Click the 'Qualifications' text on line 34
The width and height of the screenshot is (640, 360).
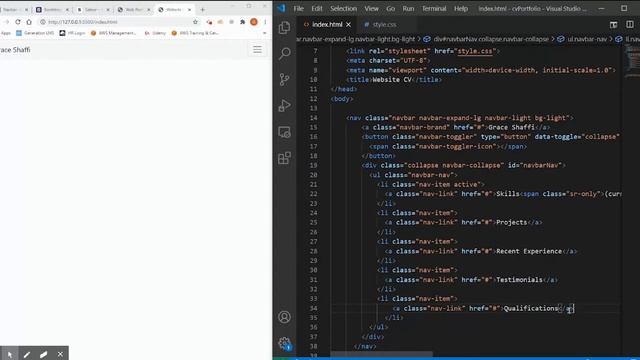[531, 309]
